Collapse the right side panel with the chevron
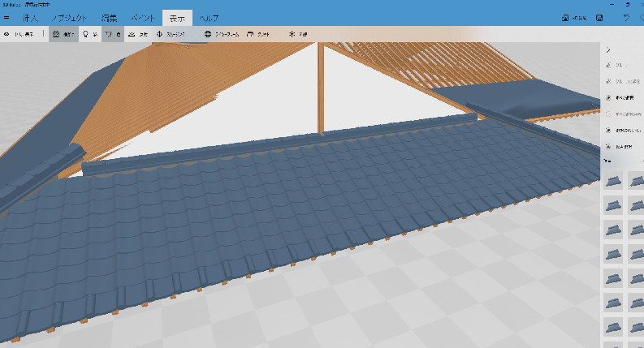644x348 pixels. pos(608,50)
